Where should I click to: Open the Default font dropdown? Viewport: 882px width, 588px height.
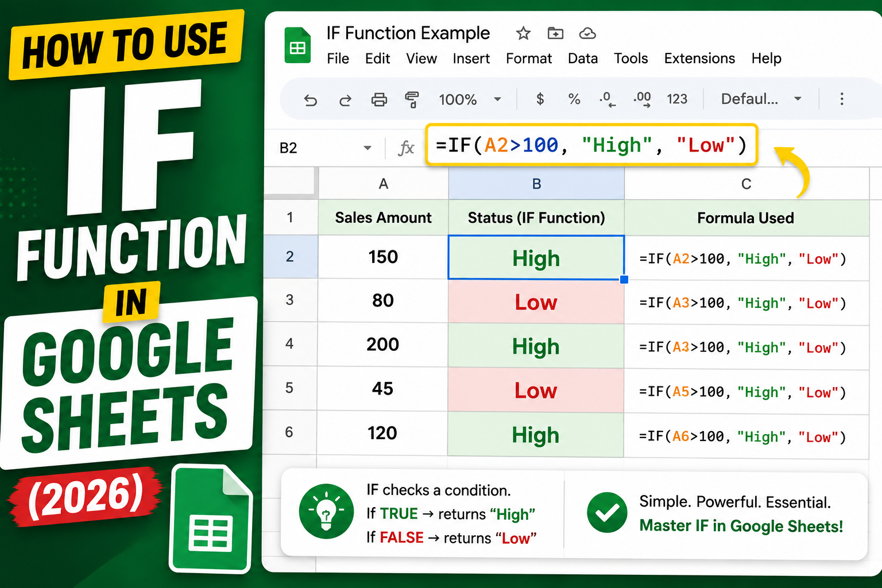pos(761,99)
